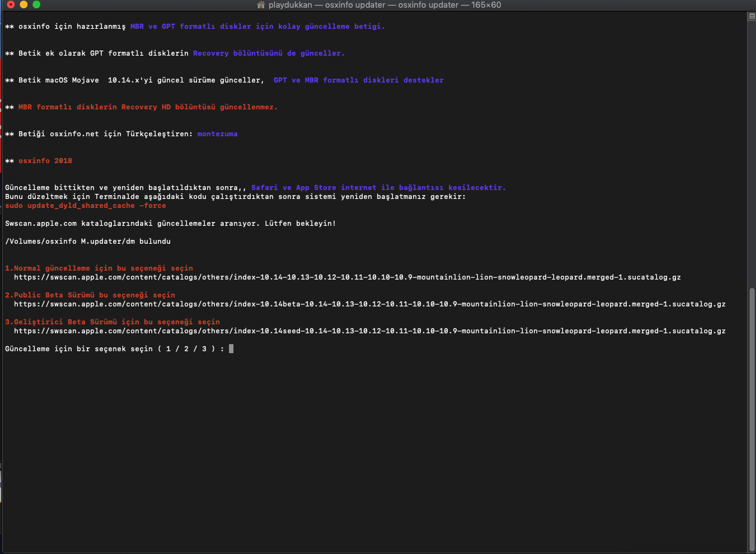The height and width of the screenshot is (554, 756).
Task: Click the split pane icon
Action: pyautogui.click(x=751, y=16)
